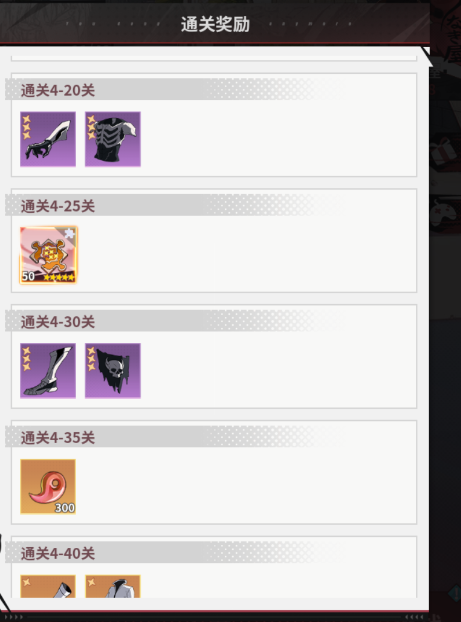Tap the ribbed chest armor reward icon
Screen dimensions: 461x622
click(x=113, y=139)
